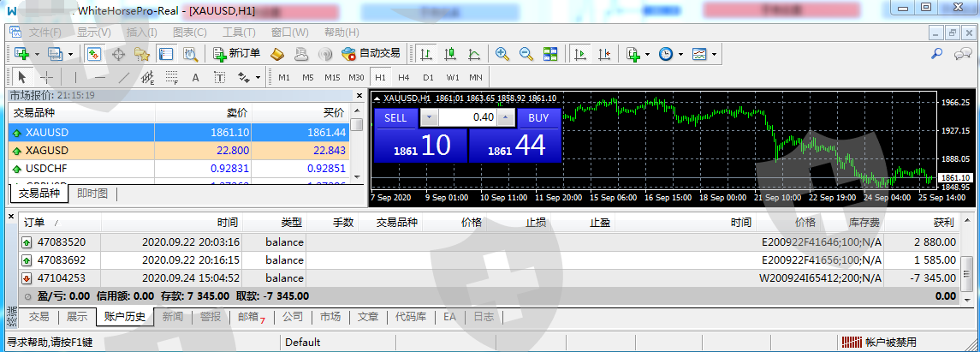Open the search magnifier at top right
The height and width of the screenshot is (352, 980).
937,53
